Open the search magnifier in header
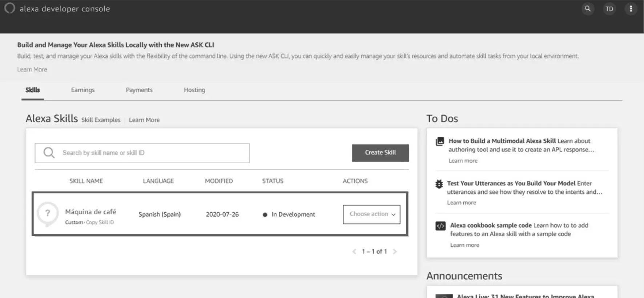Viewport: 644px width, 298px height. (587, 9)
